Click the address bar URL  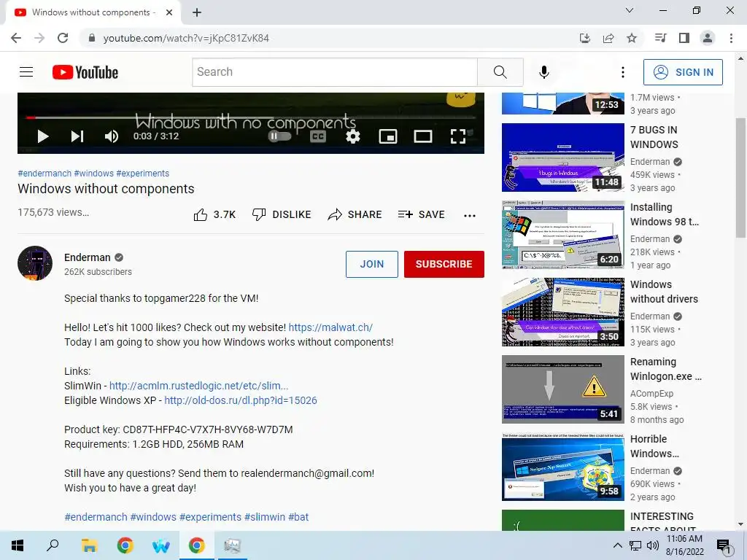pos(186,38)
